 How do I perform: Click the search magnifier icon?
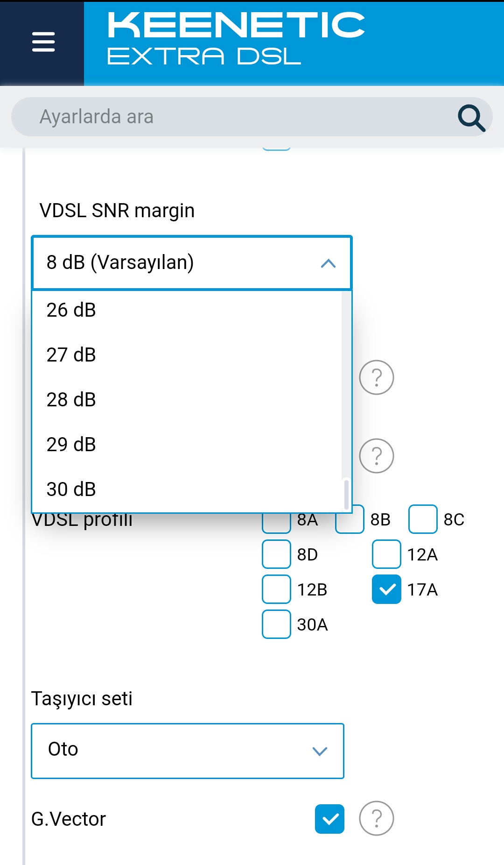(x=471, y=118)
